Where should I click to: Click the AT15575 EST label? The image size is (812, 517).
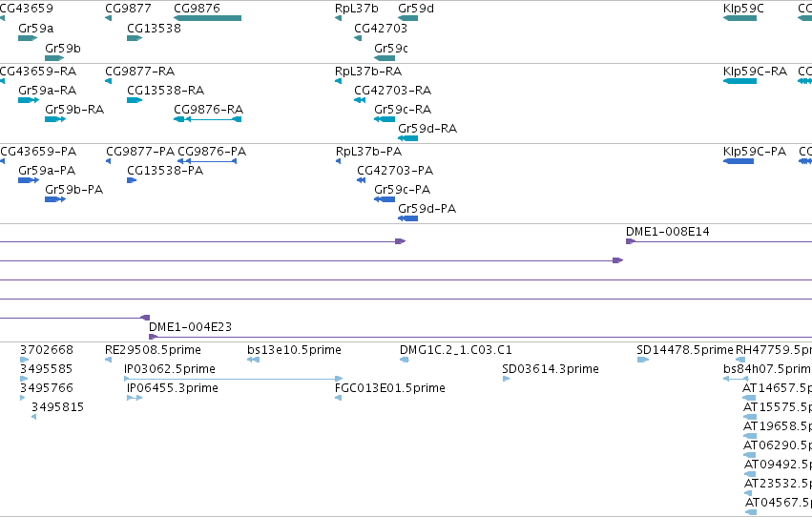778,407
